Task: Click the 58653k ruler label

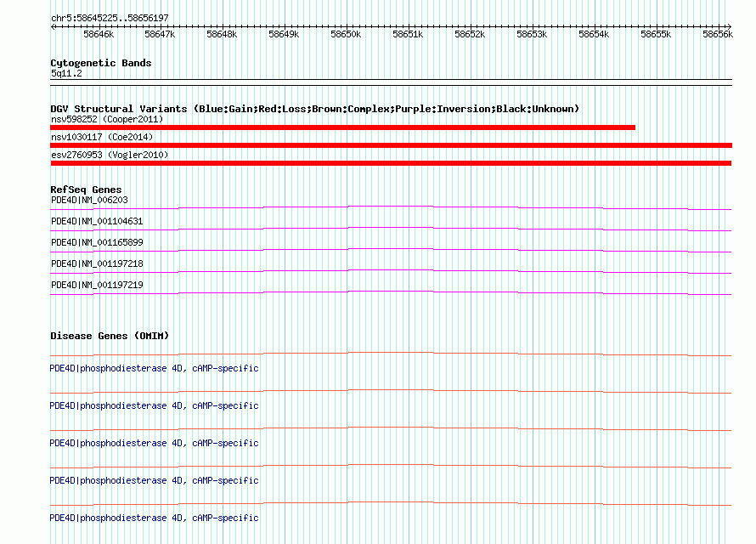Action: [532, 34]
